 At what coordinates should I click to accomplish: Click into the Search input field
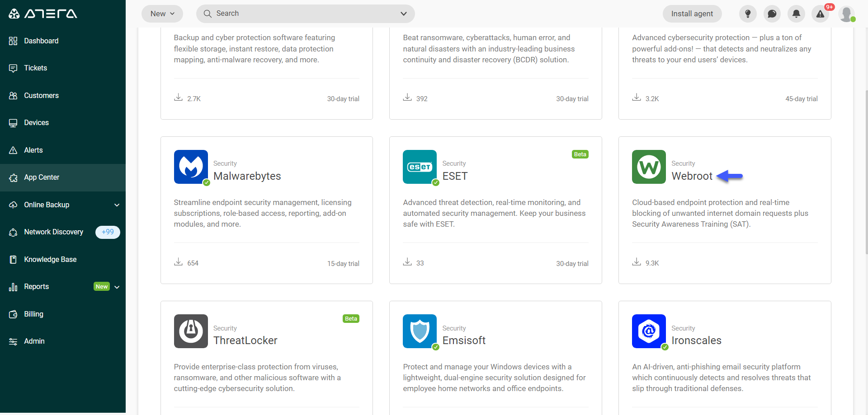pyautogui.click(x=305, y=14)
